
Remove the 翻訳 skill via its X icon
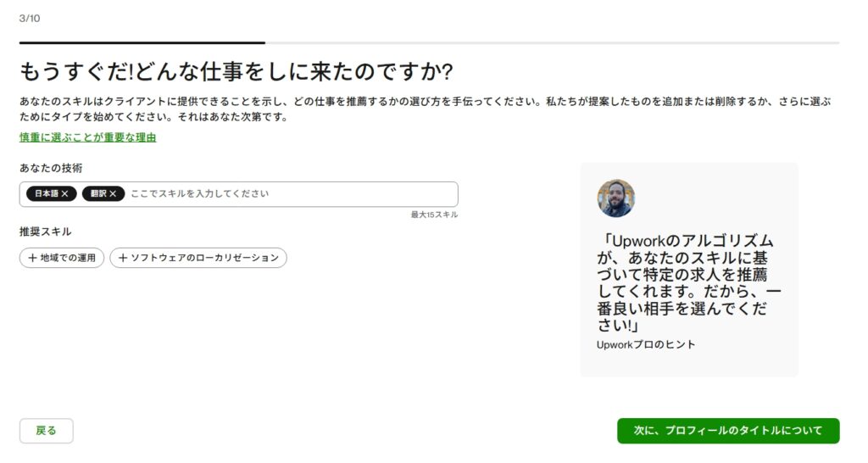(x=113, y=194)
